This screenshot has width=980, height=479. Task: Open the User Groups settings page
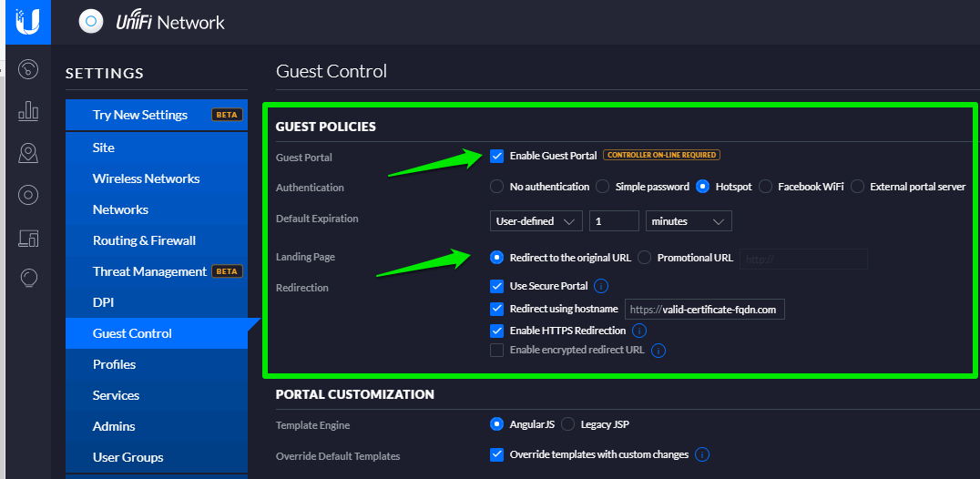tap(128, 457)
